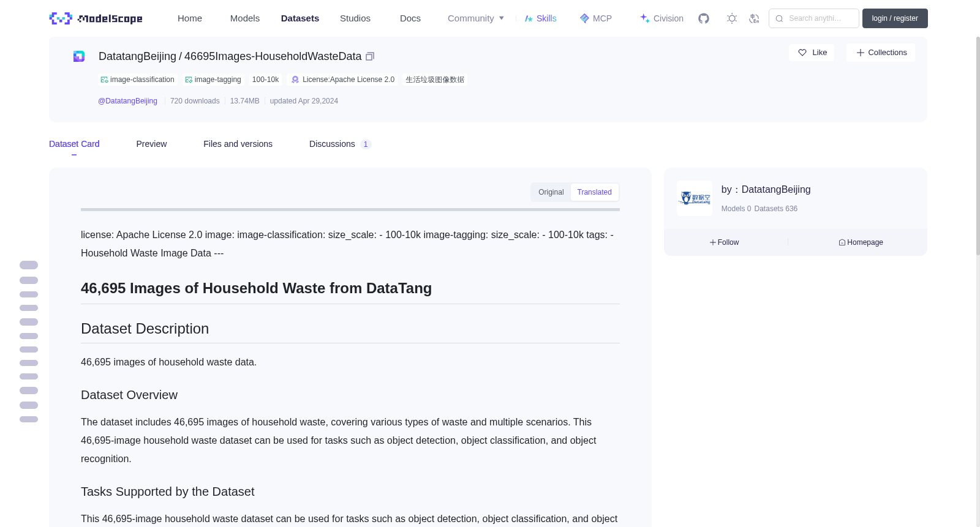Image resolution: width=980 pixels, height=527 pixels.
Task: Click the Like button label
Action: tap(820, 53)
